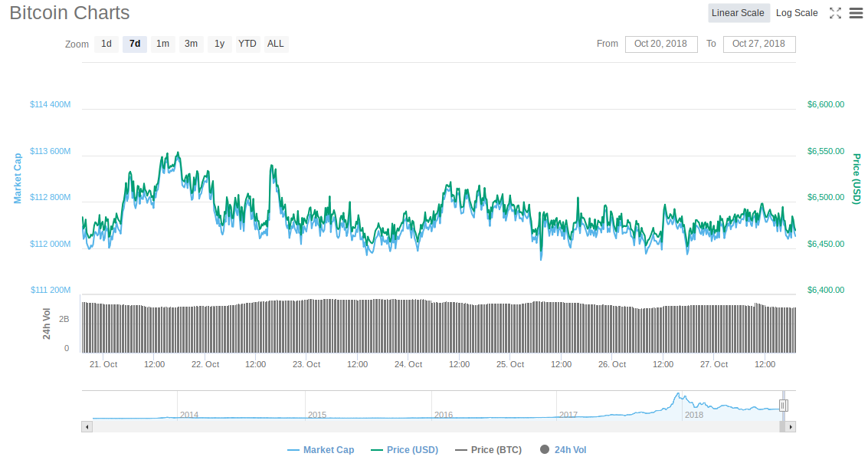The width and height of the screenshot is (868, 460).
Task: Set zoom range to 7d
Action: [x=135, y=44]
